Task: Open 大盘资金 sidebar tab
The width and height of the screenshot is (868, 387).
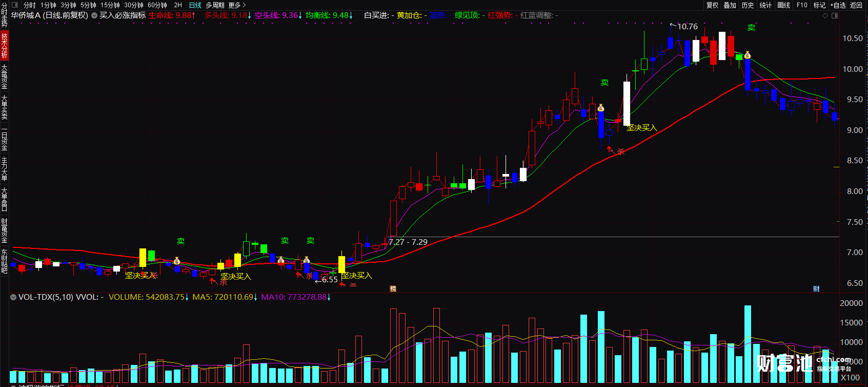Action: [4, 76]
